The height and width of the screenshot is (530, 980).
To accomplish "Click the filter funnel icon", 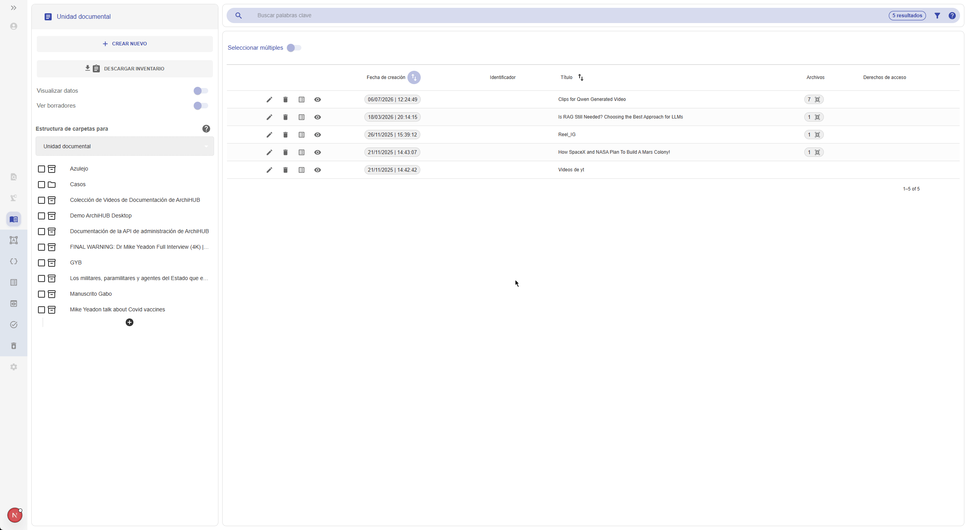I will 937,16.
